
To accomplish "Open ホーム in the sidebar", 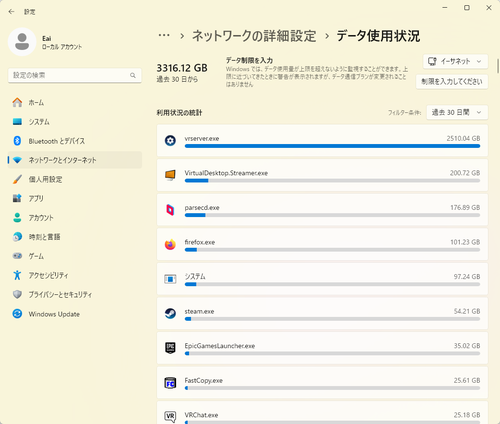I will coord(75,102).
